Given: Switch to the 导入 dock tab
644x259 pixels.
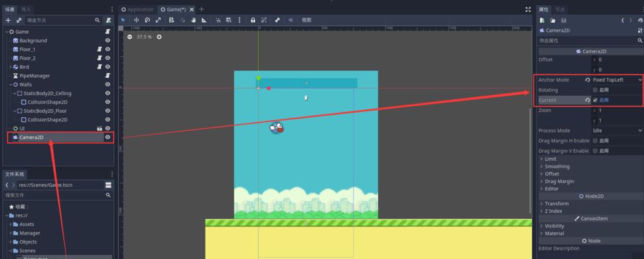Looking at the screenshot, I should pos(26,9).
